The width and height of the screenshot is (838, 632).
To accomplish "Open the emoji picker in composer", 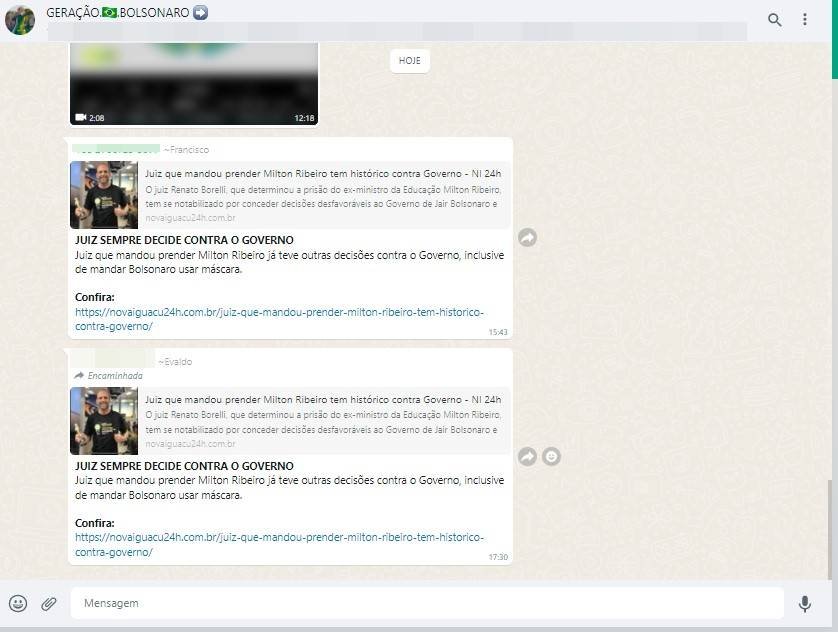I will 18,603.
